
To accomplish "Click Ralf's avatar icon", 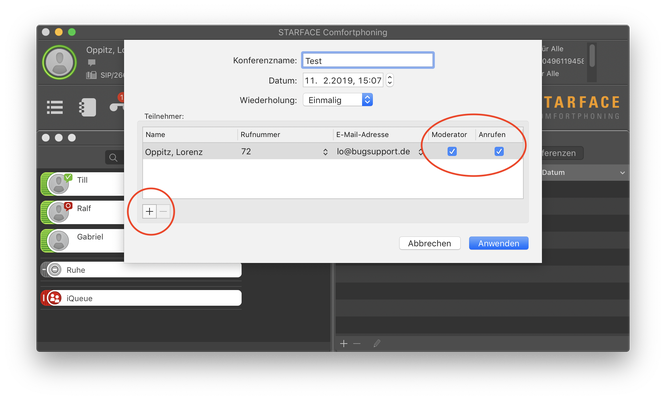I will coord(59,212).
